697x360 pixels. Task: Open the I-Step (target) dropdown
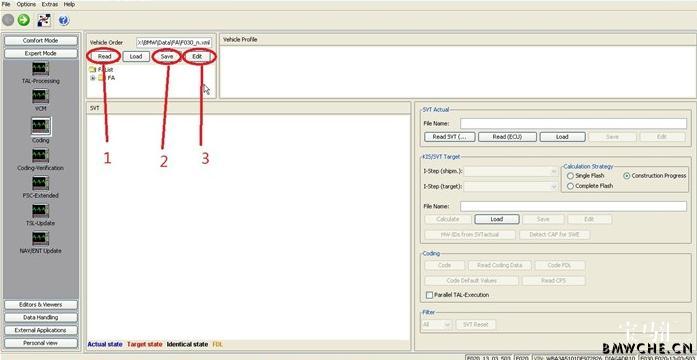(x=511, y=187)
